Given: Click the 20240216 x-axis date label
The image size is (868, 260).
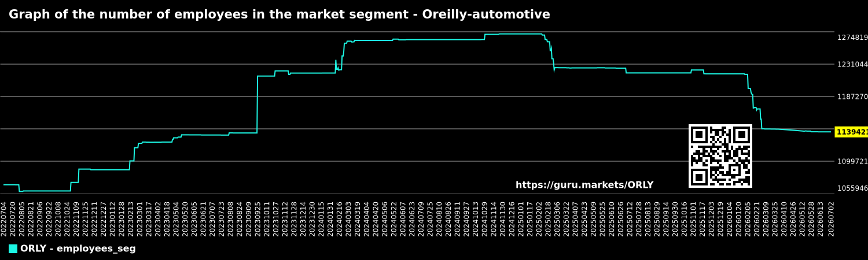Looking at the screenshot, I should click(x=340, y=218).
